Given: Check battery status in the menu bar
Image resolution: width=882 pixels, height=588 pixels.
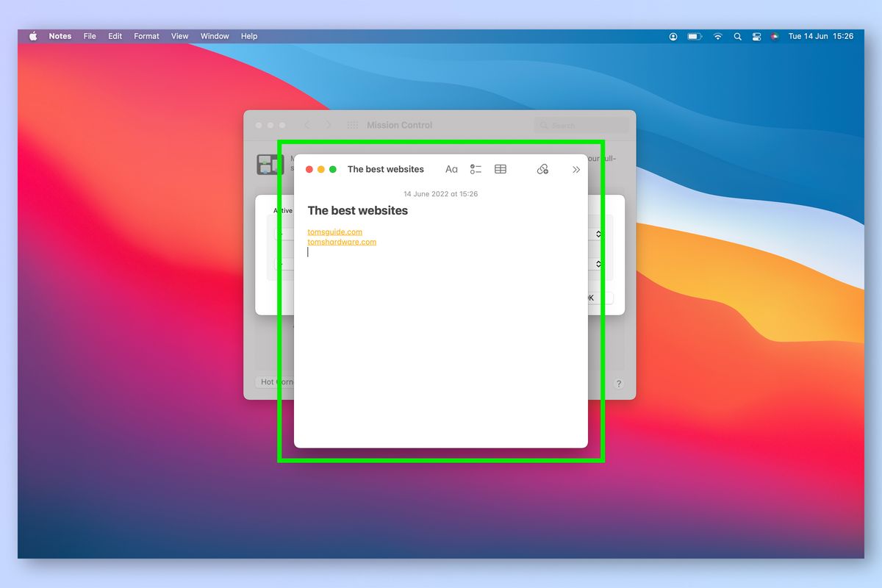Looking at the screenshot, I should point(694,36).
